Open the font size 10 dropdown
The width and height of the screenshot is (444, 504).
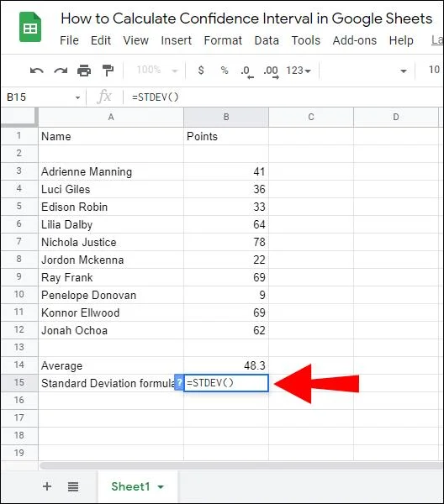[435, 70]
